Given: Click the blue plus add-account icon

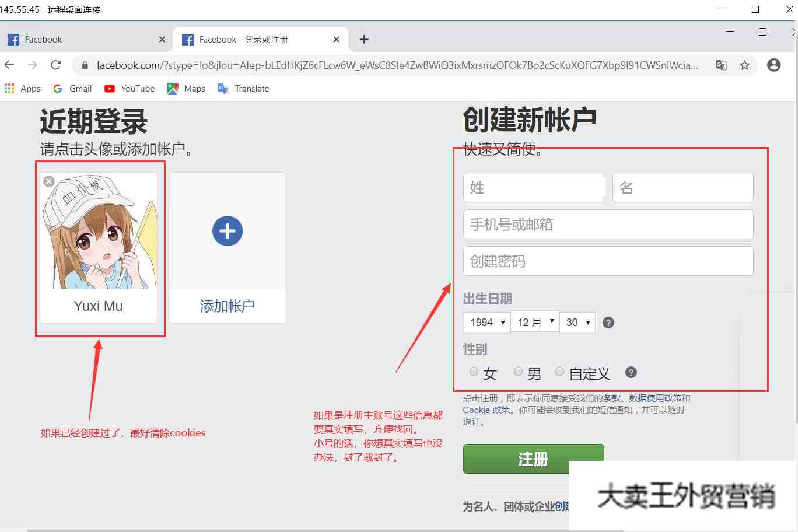Looking at the screenshot, I should 228,231.
